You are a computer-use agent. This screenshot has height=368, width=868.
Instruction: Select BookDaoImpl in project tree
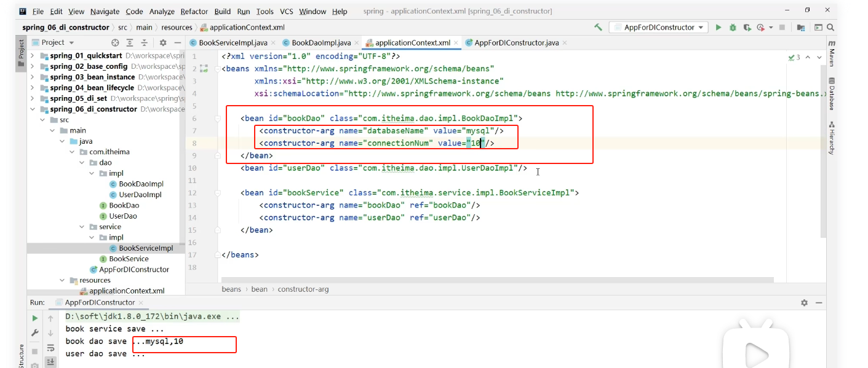[x=141, y=184]
